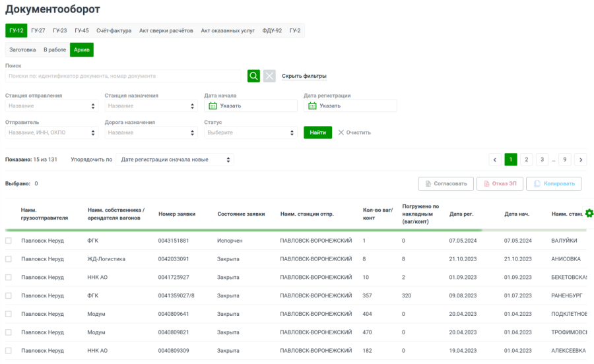The image size is (594, 364).
Task: Click the Очистить filters cross
Action: 342,133
